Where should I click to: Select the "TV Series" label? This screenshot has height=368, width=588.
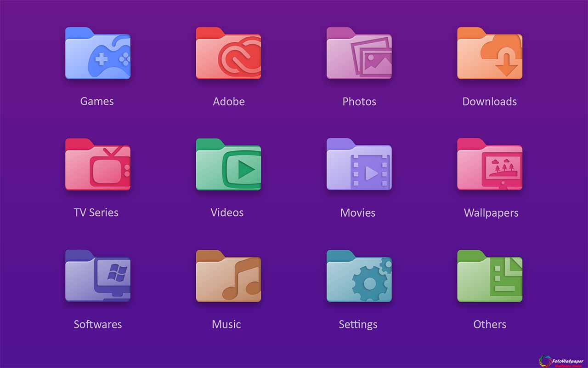(96, 213)
